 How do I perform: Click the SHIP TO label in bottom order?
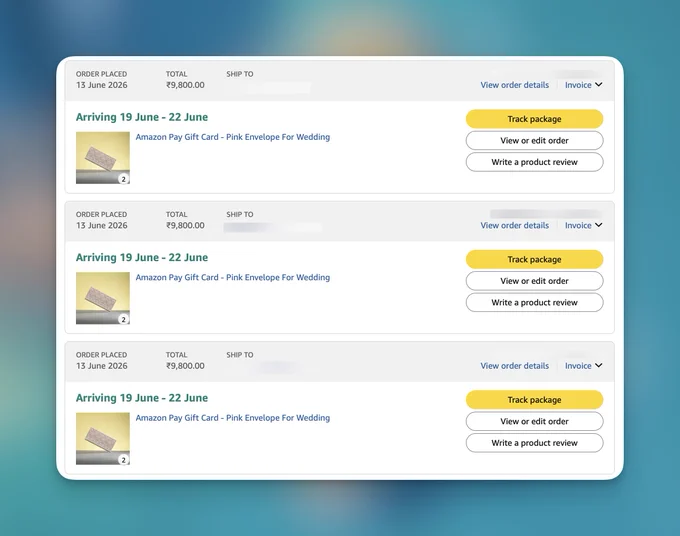[x=240, y=355]
